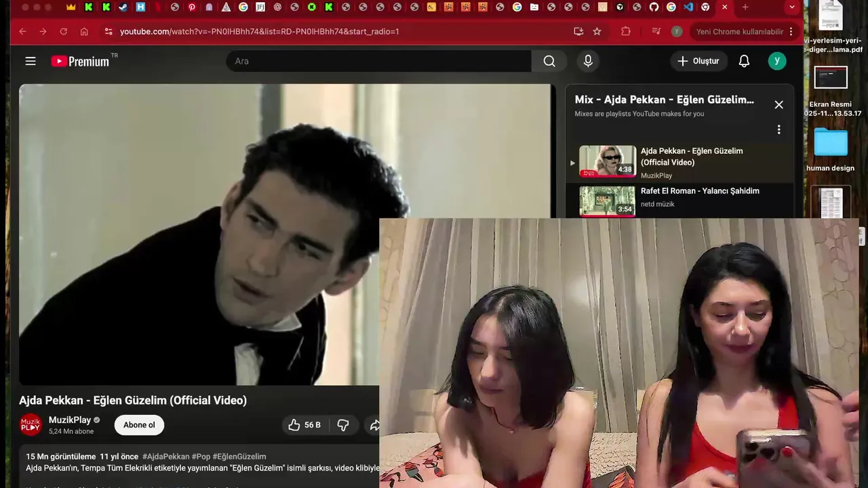Open Chrome profile 'y' avatar
Screen dimensions: 868x488
(x=677, y=31)
